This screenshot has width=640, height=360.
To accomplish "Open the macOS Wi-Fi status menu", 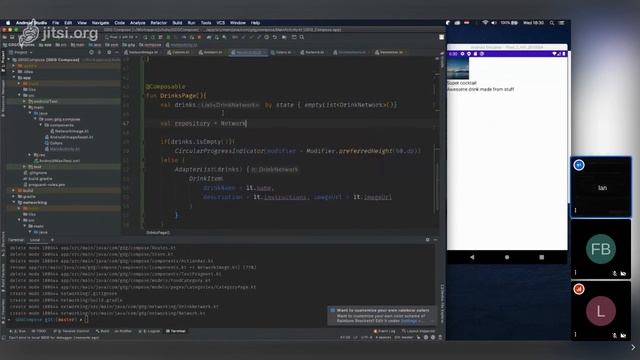I will (x=485, y=23).
